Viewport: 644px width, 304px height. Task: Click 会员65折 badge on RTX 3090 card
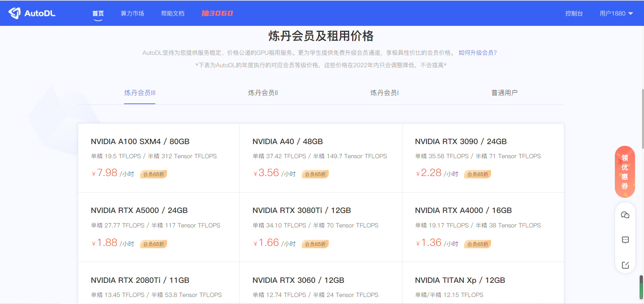[x=478, y=174]
